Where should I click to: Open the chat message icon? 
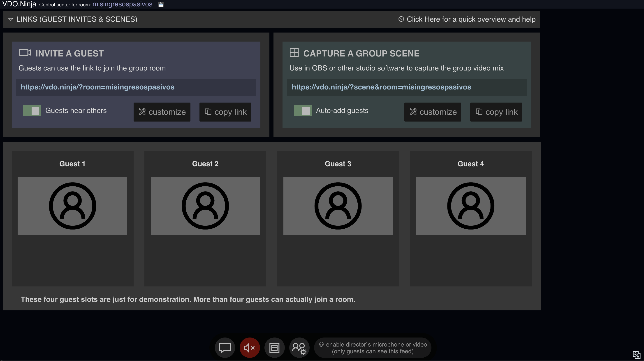pos(225,347)
